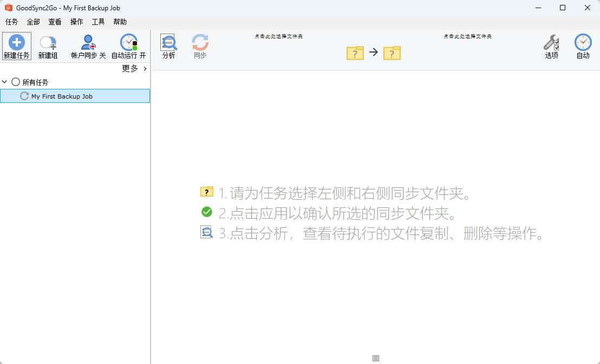This screenshot has width=600, height=364.
Task: Open the 任务 menu
Action: 11,22
